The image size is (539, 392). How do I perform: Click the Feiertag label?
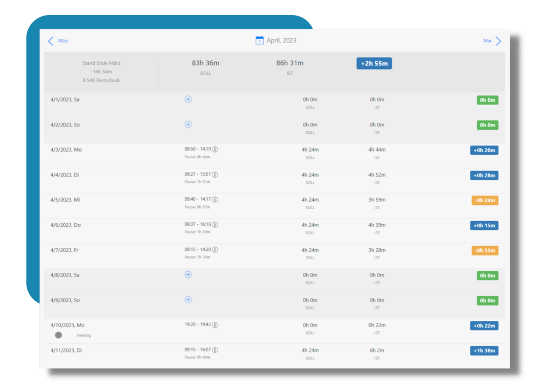click(x=84, y=336)
